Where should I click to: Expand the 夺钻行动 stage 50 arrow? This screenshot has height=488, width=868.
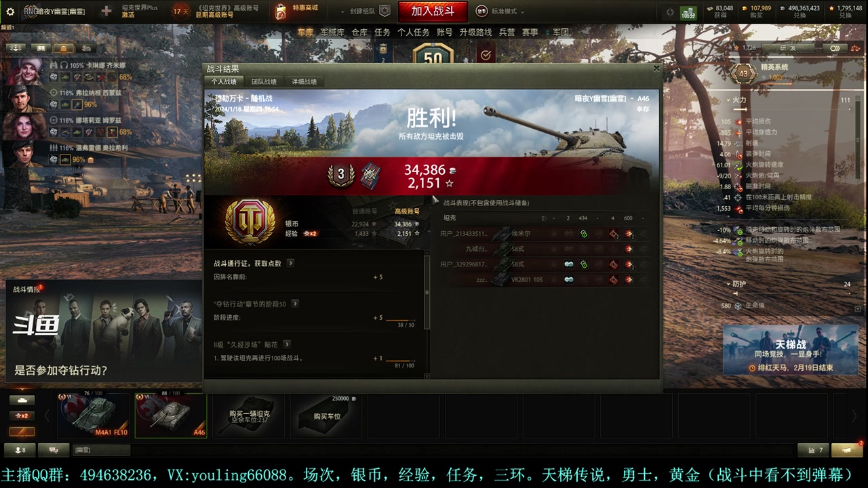click(x=295, y=304)
